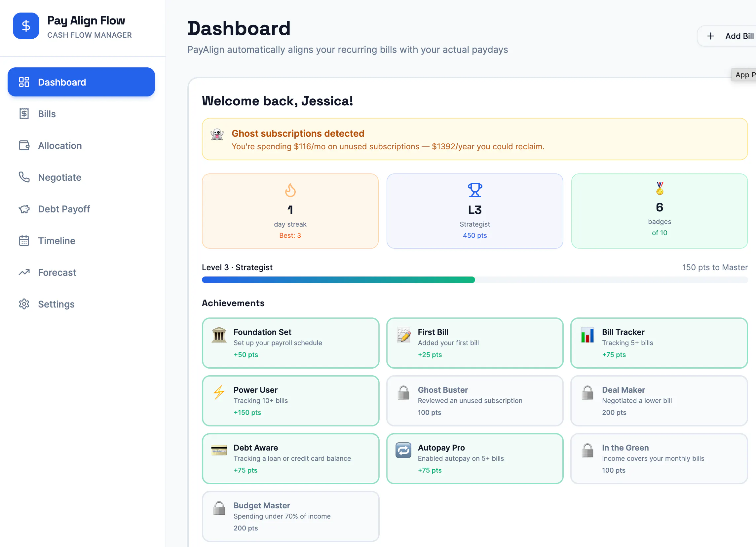Click the First Bill memo pencil icon
The width and height of the screenshot is (756, 547).
point(403,335)
